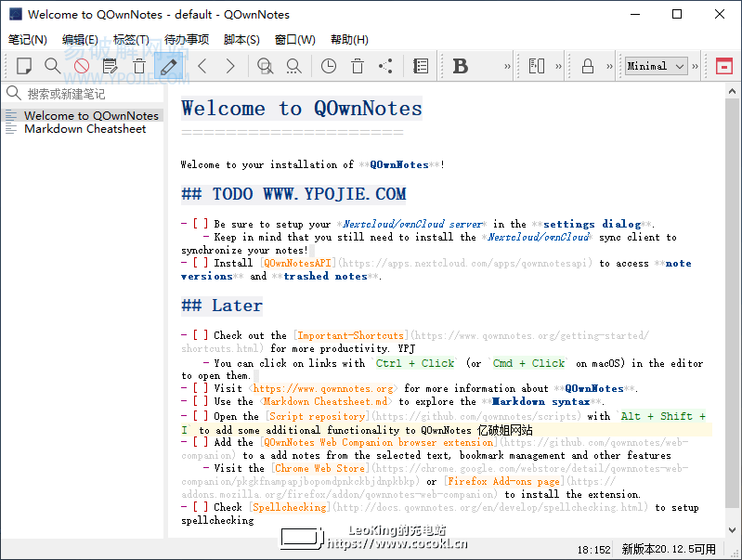Image resolution: width=742 pixels, height=560 pixels.
Task: Check the 'Add the QOwnNotes Web Companion' checkbox
Action: [x=201, y=442]
